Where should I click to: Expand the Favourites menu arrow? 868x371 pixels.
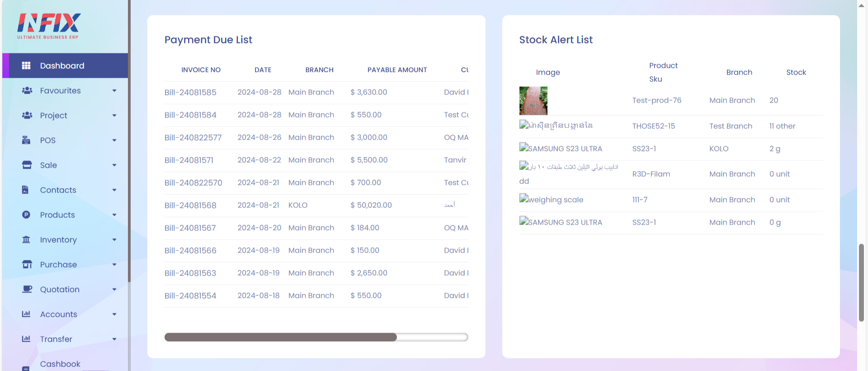point(114,91)
